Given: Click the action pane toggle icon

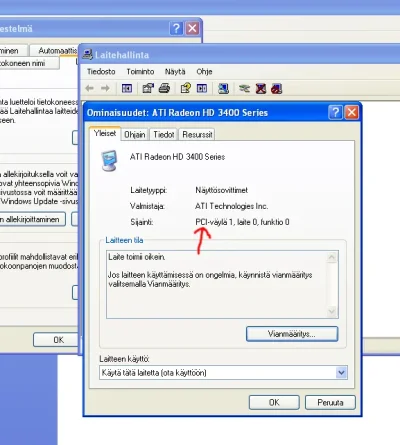Looking at the screenshot, I should tap(202, 88).
